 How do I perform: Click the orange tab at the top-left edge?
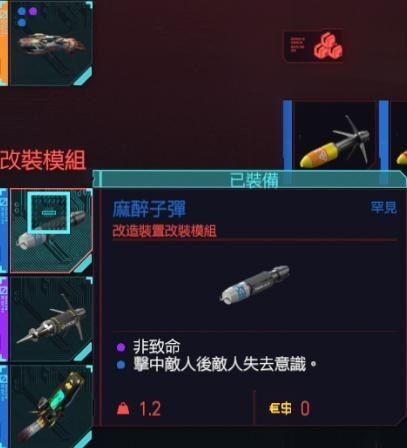point(4,43)
